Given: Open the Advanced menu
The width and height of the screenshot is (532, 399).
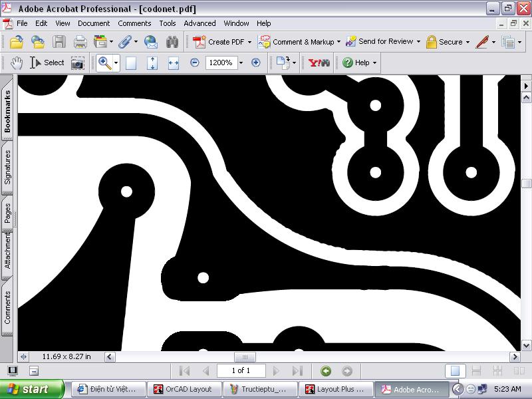Looking at the screenshot, I should [199, 23].
